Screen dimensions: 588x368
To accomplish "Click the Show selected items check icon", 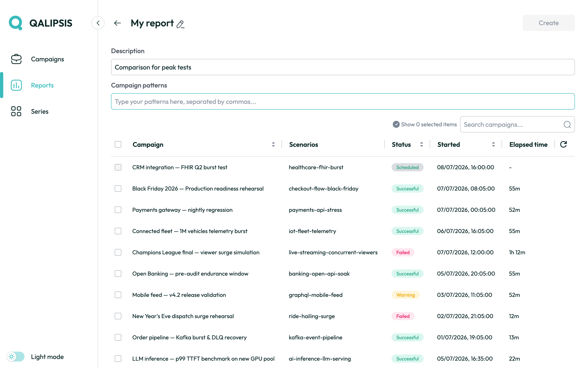I will [x=396, y=124].
